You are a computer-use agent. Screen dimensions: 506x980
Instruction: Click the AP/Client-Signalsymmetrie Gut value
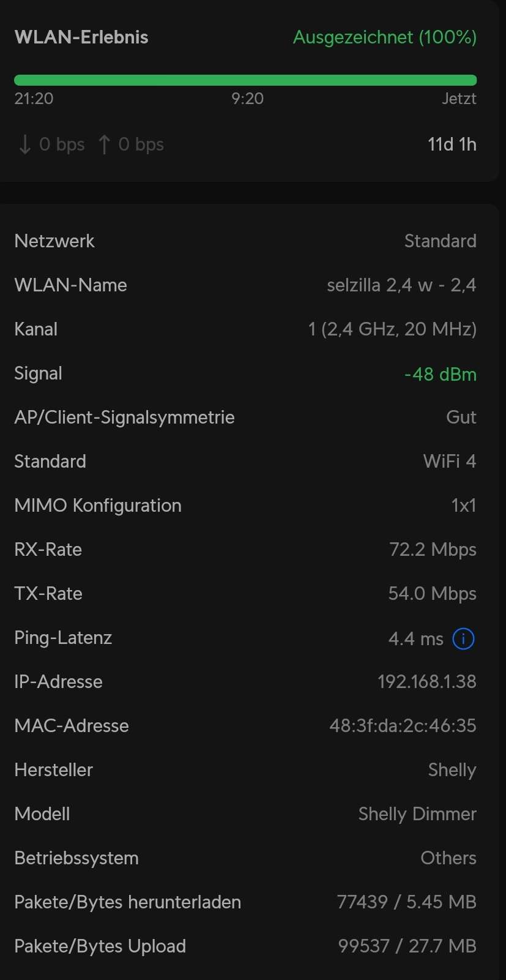(461, 417)
